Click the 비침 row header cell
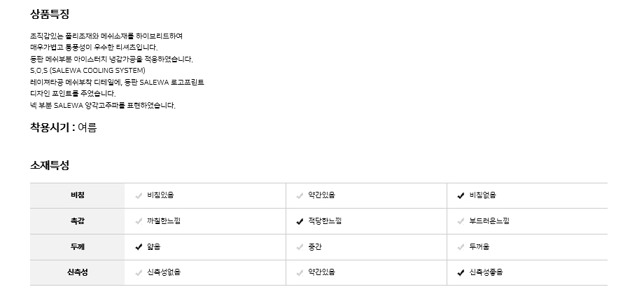The width and height of the screenshot is (644, 294). [77, 195]
